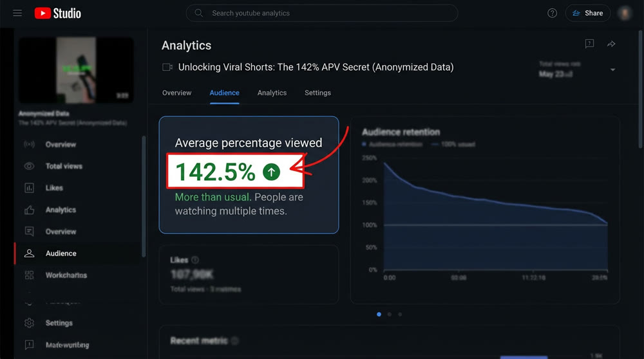Click the eye icon for Total views
The width and height of the screenshot is (644, 359).
tap(29, 166)
